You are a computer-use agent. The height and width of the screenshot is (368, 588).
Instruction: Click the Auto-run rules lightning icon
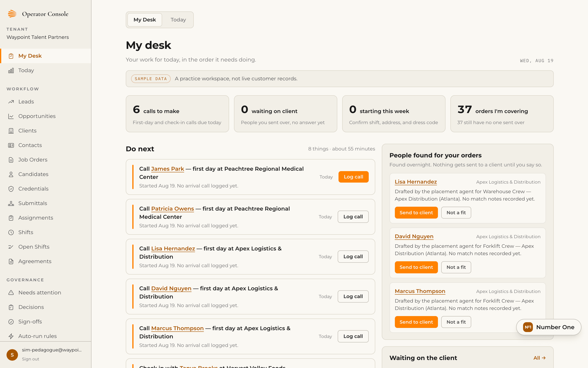tap(11, 336)
